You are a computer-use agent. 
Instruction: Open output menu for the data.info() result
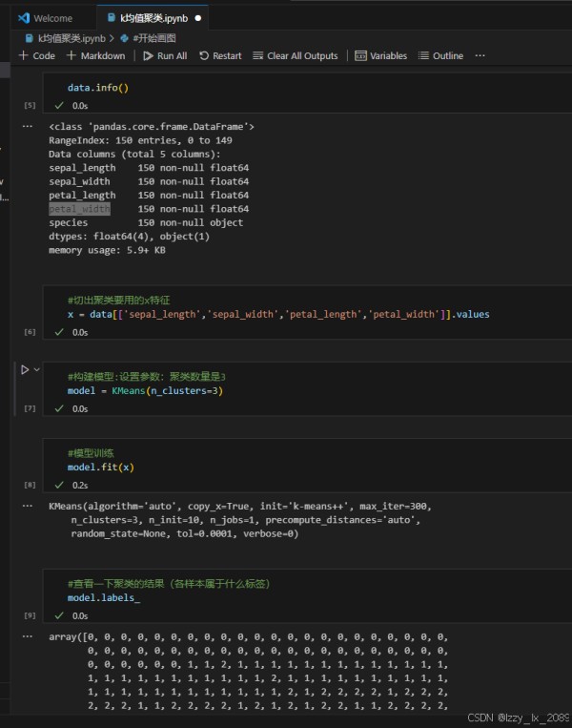(x=28, y=126)
